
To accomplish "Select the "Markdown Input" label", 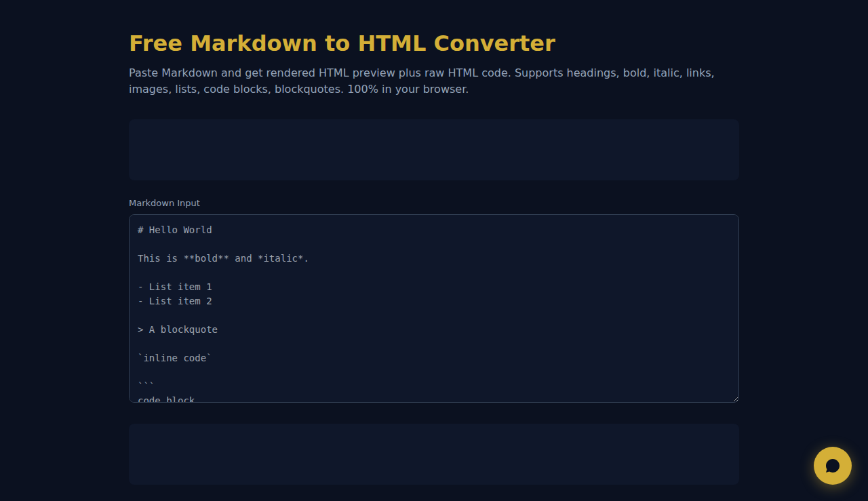I will (x=164, y=203).
